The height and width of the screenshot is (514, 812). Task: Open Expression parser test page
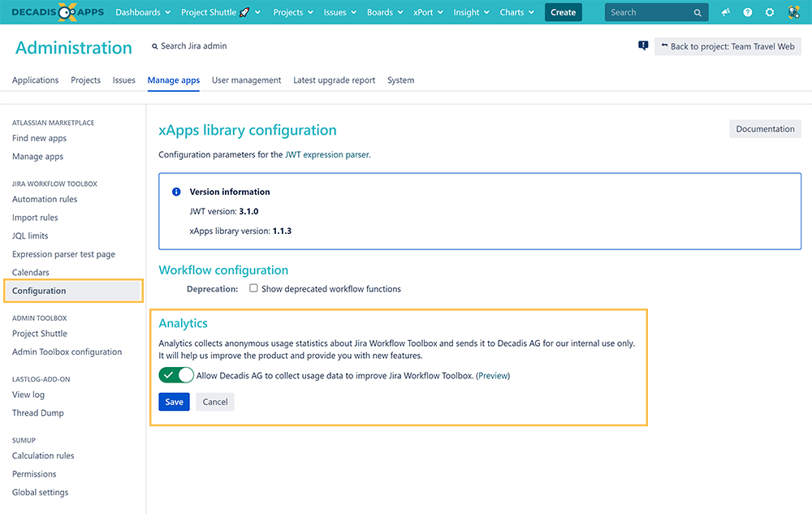(x=63, y=254)
